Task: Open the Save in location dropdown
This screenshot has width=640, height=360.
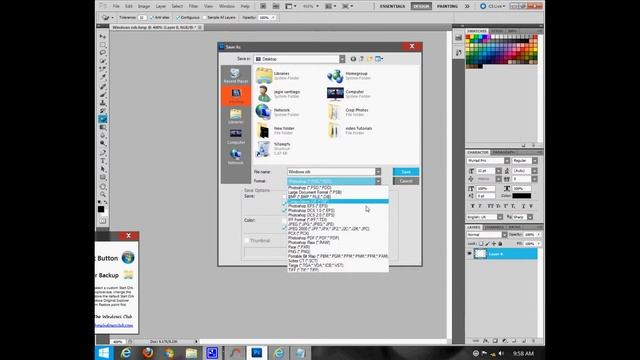Action: [x=342, y=59]
